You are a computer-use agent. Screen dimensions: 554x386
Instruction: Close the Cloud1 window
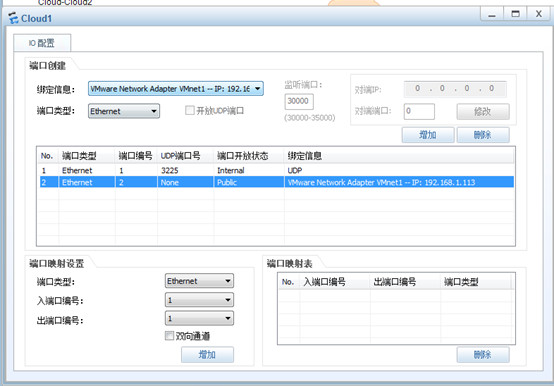click(x=538, y=14)
